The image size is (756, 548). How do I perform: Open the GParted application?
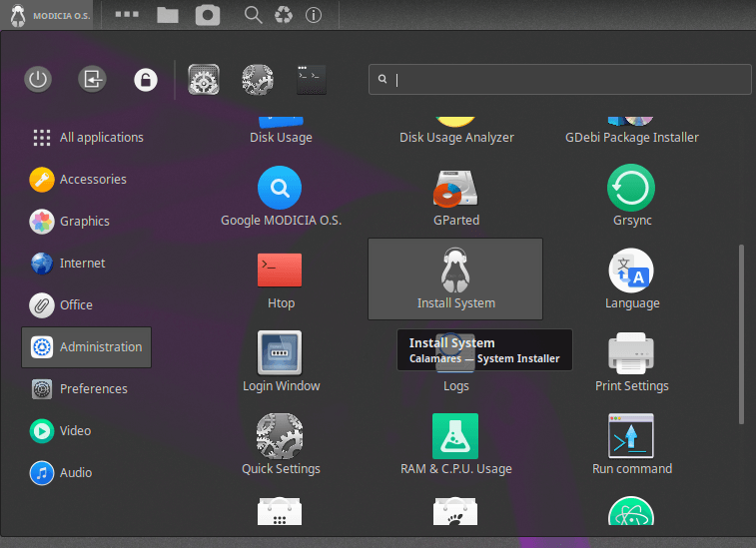tap(455, 197)
